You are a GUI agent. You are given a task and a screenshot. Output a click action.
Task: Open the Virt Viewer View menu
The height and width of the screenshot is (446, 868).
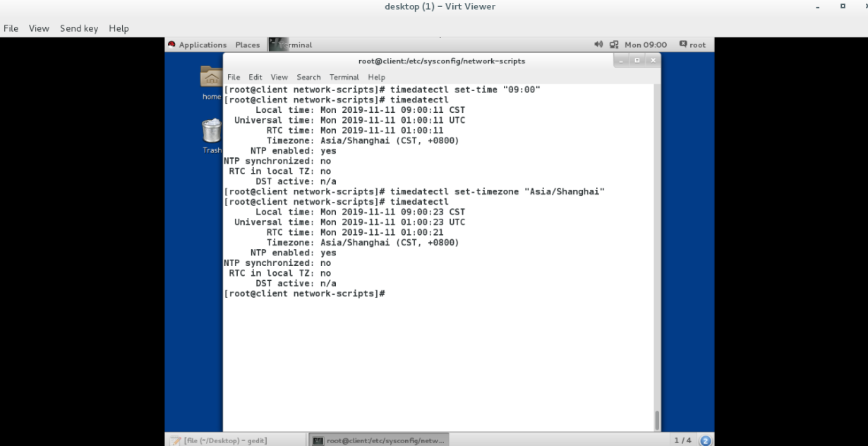point(39,28)
